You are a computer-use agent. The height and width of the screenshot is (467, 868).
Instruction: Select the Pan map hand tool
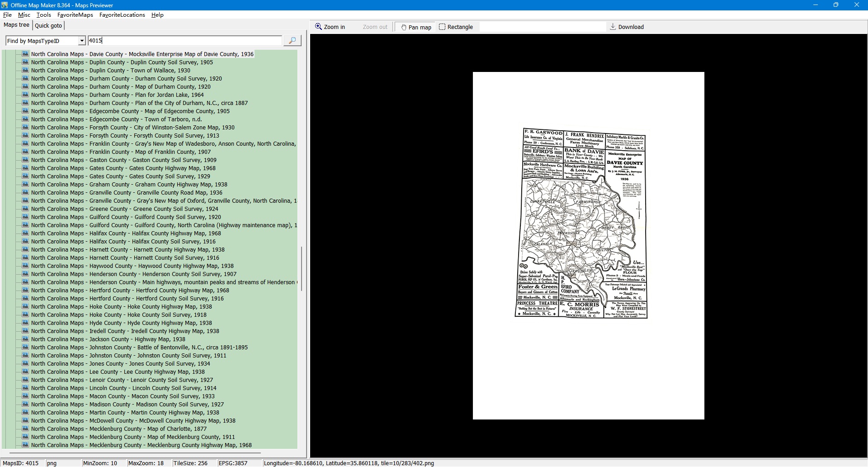click(x=415, y=27)
